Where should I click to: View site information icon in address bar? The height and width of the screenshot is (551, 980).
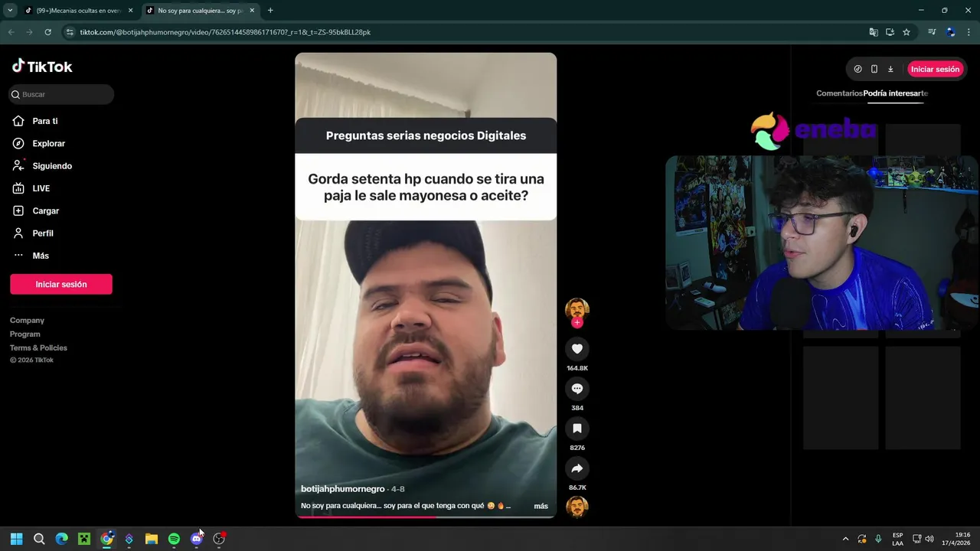click(x=70, y=32)
